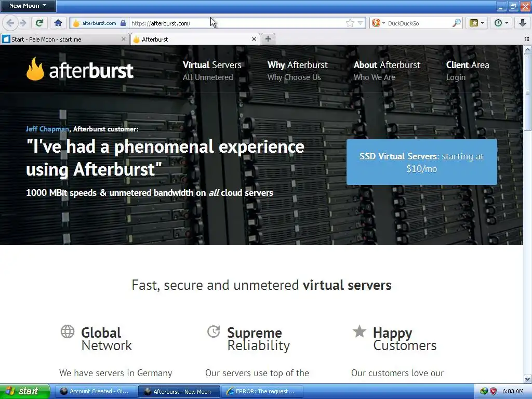Click the page scrollbar down arrow
Image resolution: width=532 pixels, height=399 pixels.
528,379
